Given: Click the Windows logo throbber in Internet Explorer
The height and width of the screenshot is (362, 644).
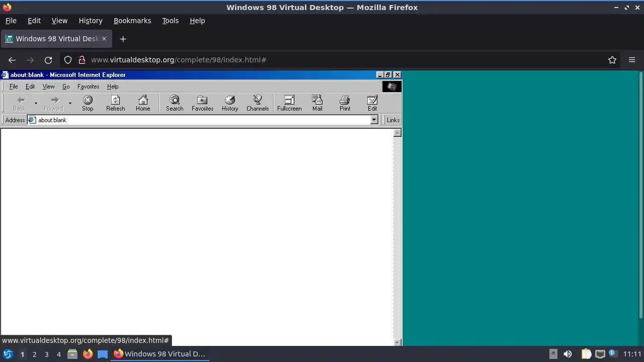Looking at the screenshot, I should [391, 86].
